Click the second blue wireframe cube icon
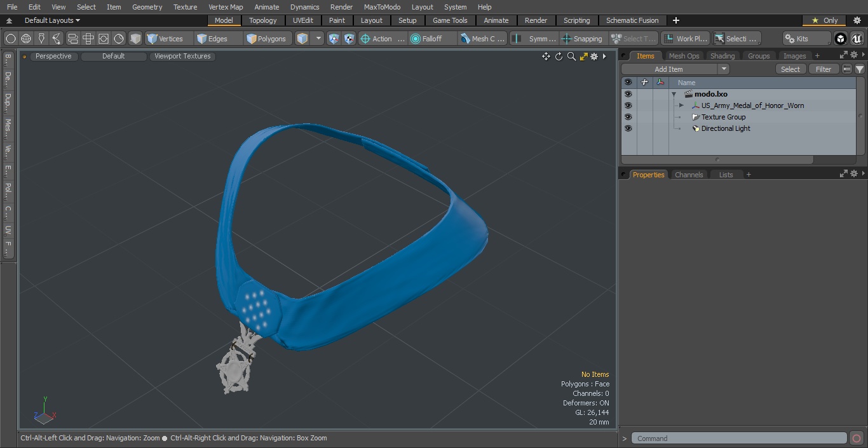The image size is (868, 448). 349,39
